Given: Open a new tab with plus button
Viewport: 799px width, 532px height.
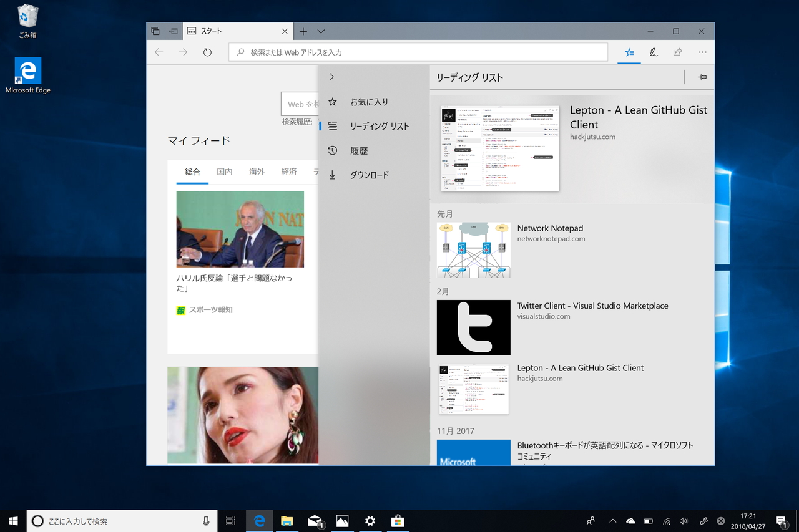Looking at the screenshot, I should (303, 31).
